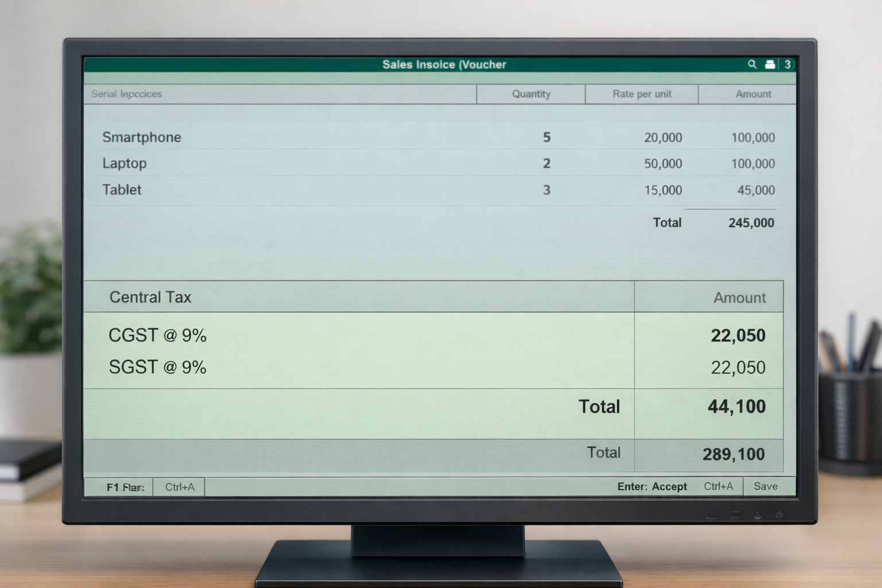
Task: Click the Ctrl+A button at bottom left
Action: click(x=179, y=487)
